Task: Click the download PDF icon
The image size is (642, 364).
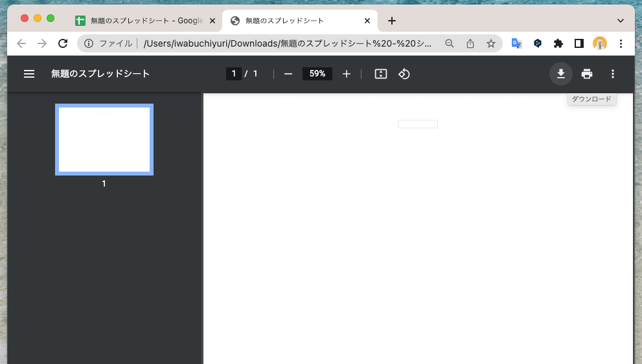Action: tap(560, 74)
